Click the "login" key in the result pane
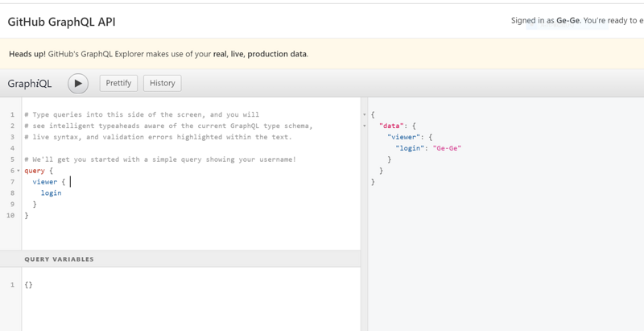Viewport: 644px width, 331px height. 410,148
